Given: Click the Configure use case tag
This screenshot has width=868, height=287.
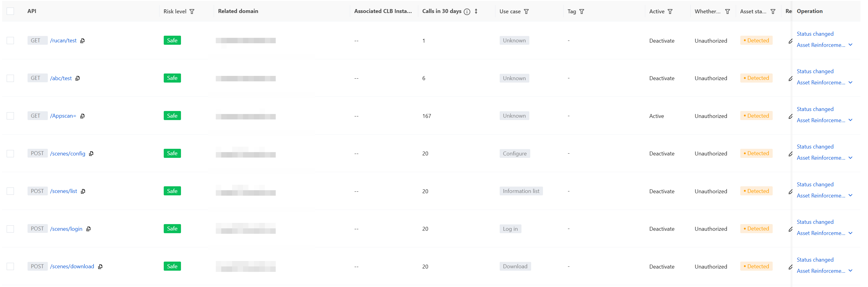Looking at the screenshot, I should [515, 154].
